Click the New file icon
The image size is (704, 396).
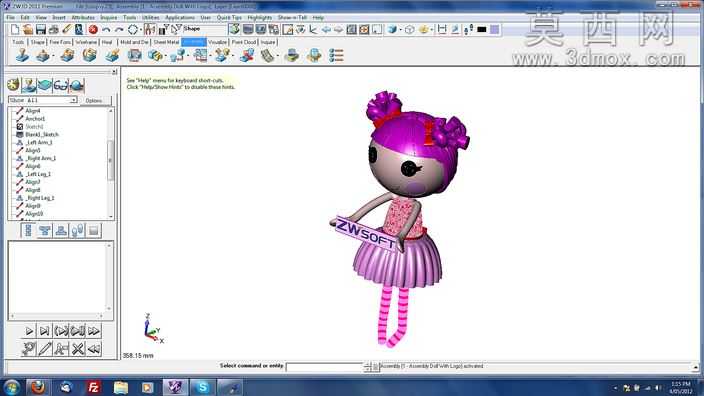pyautogui.click(x=15, y=30)
